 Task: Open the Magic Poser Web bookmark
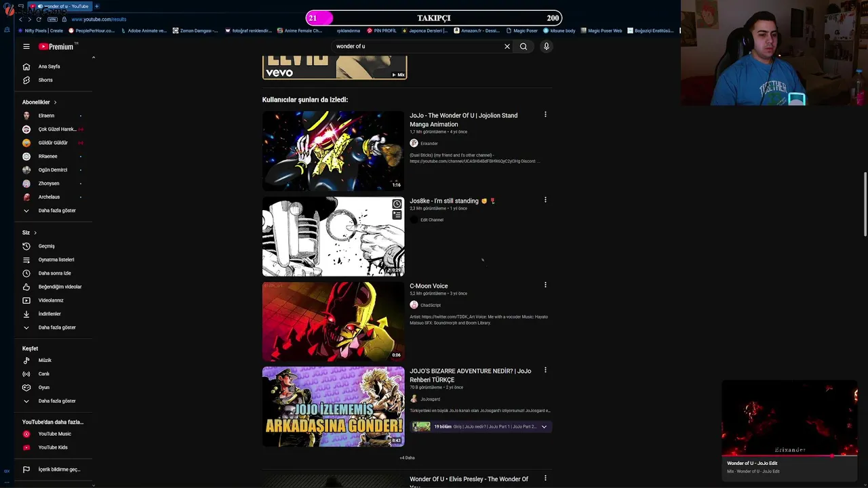601,30
